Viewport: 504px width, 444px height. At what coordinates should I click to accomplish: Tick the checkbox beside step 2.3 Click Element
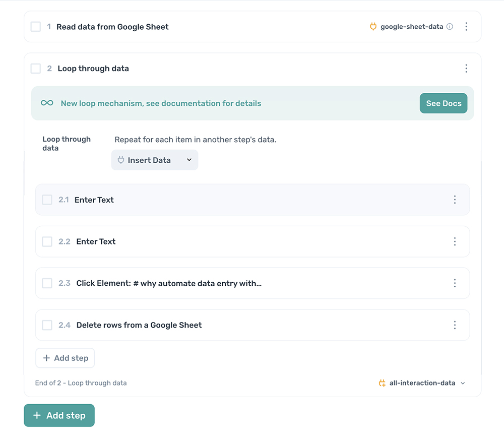point(47,283)
